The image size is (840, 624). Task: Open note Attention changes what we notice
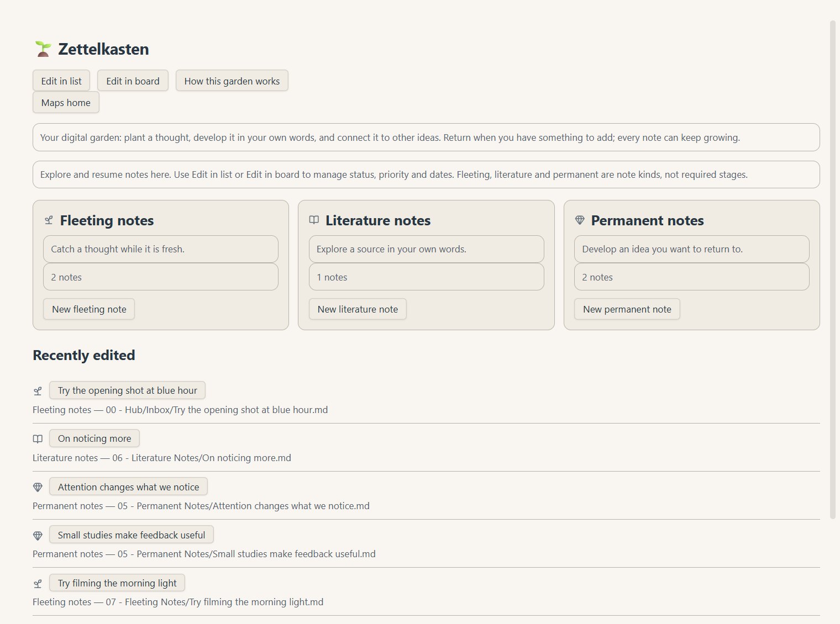(x=128, y=486)
